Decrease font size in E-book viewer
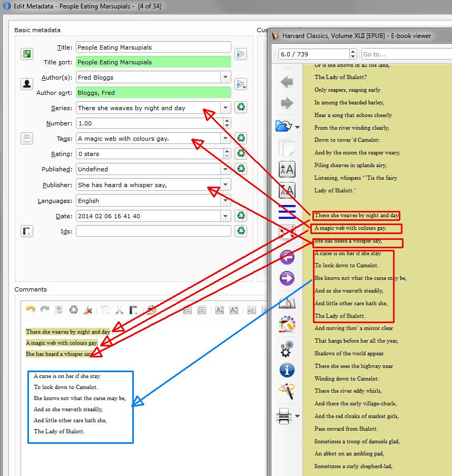 tap(287, 191)
